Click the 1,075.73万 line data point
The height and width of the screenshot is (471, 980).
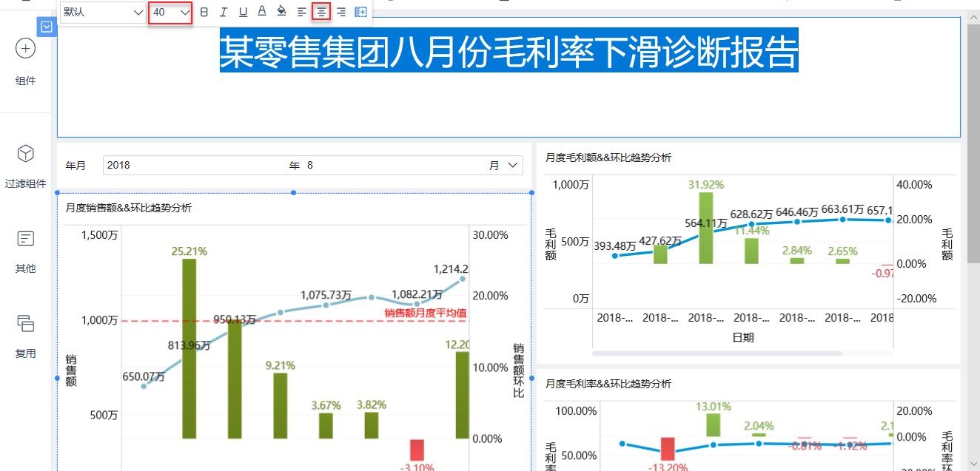point(326,305)
